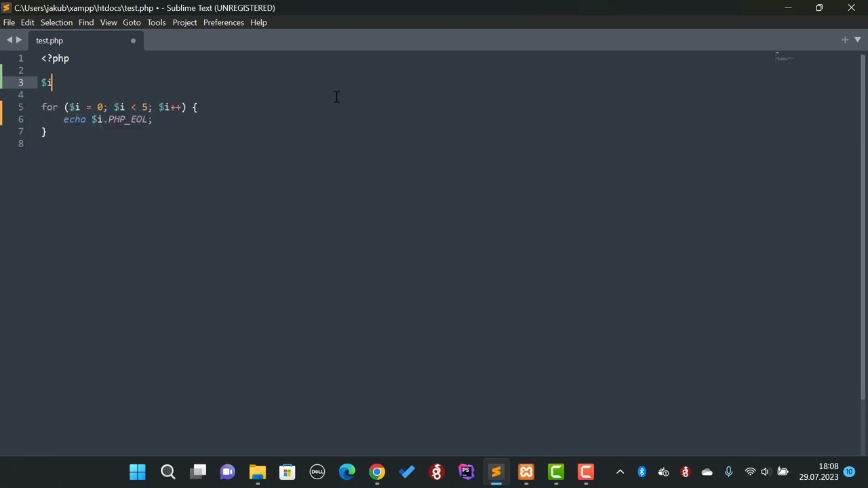Open the Tools menu

(156, 22)
